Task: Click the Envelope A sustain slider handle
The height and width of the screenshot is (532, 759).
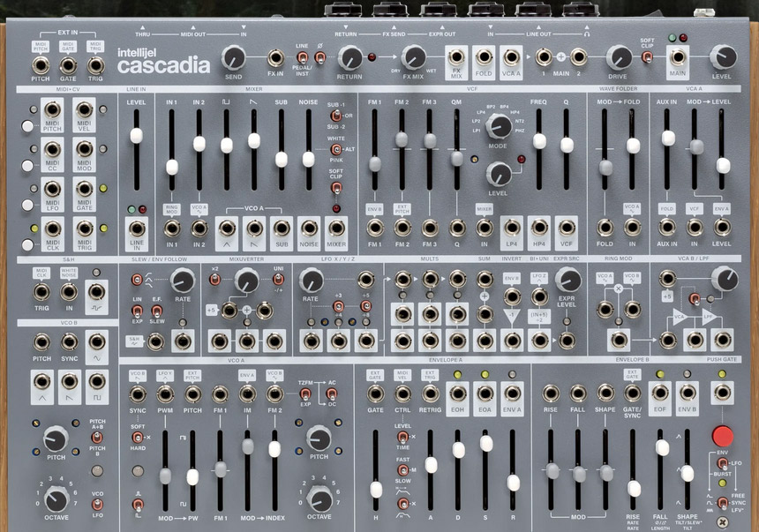Action: coord(485,444)
